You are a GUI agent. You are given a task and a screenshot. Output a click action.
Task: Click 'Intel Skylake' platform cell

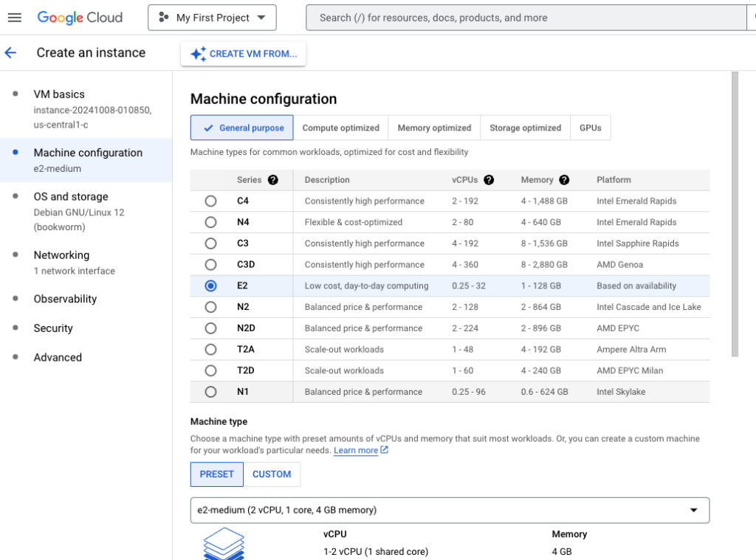tap(620, 392)
